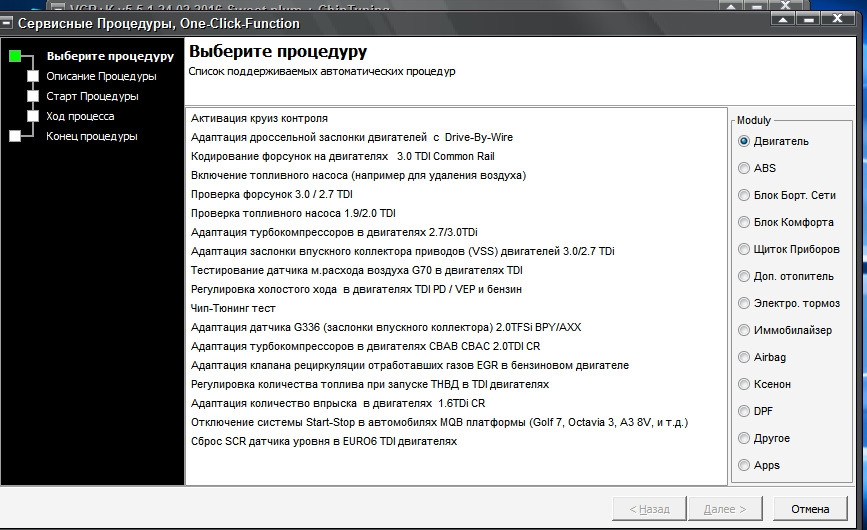Select Отключение системы Start-Stop procedure
867x530 pixels.
click(439, 422)
